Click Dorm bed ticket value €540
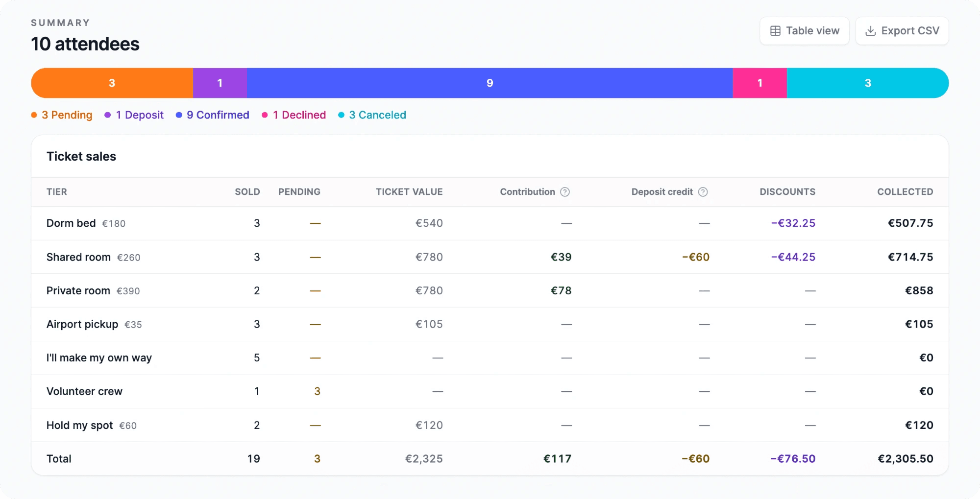Image resolution: width=980 pixels, height=499 pixels. click(429, 223)
